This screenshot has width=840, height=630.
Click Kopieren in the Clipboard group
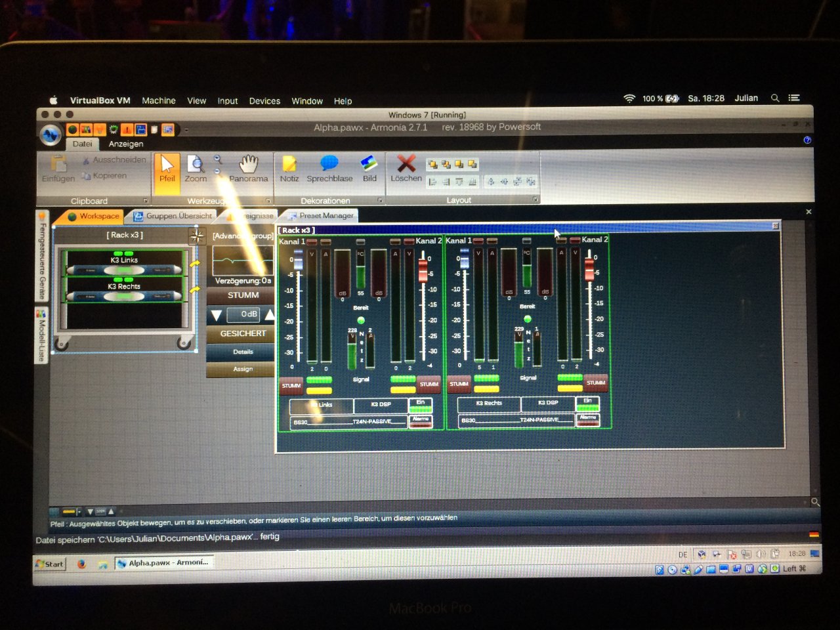click(105, 176)
